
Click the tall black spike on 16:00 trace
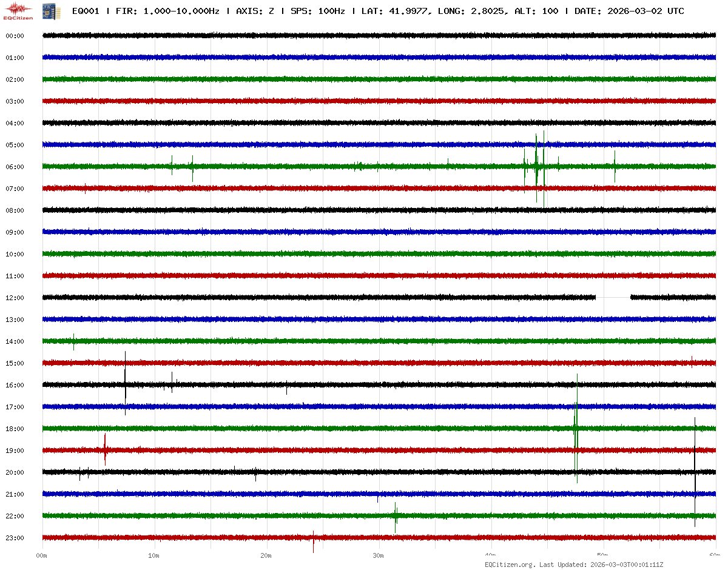[x=125, y=384]
